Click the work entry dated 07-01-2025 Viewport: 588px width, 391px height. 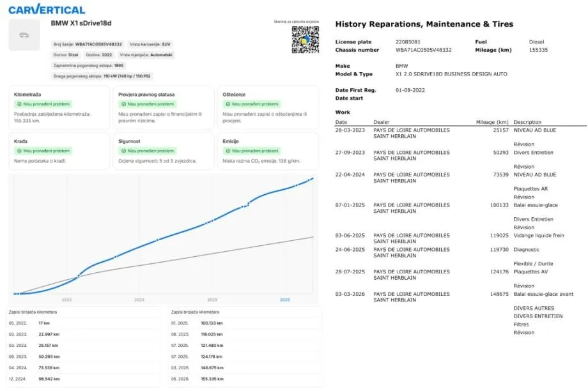[461, 217]
